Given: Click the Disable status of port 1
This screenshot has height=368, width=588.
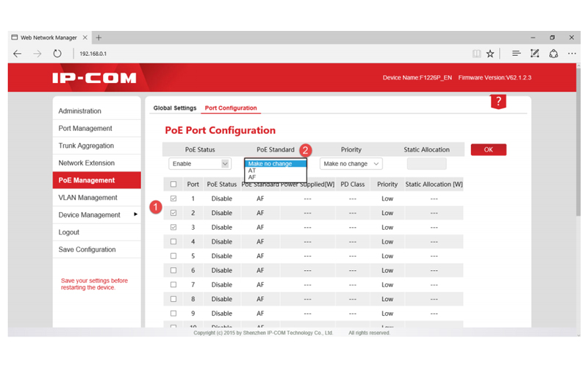Looking at the screenshot, I should tap(222, 199).
